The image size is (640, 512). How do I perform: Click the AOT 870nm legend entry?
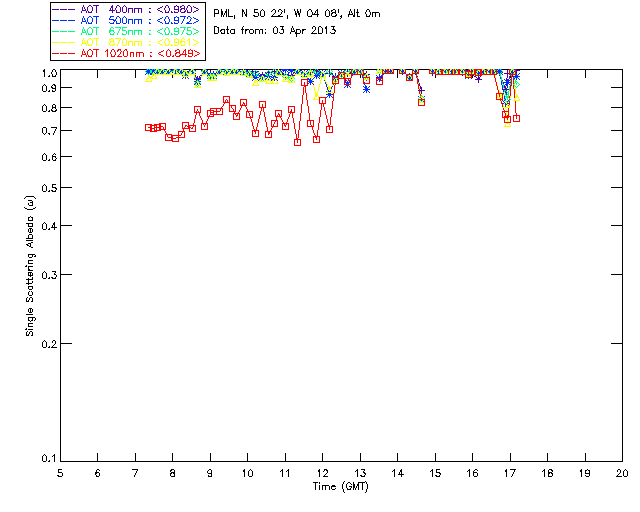click(x=126, y=42)
